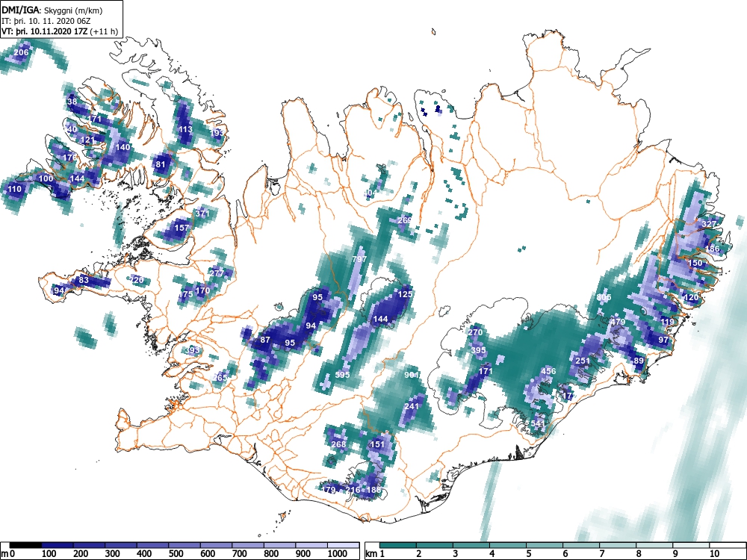Select the 5–6 km legend swatch
This screenshot has height=560, width=747.
pos(545,545)
